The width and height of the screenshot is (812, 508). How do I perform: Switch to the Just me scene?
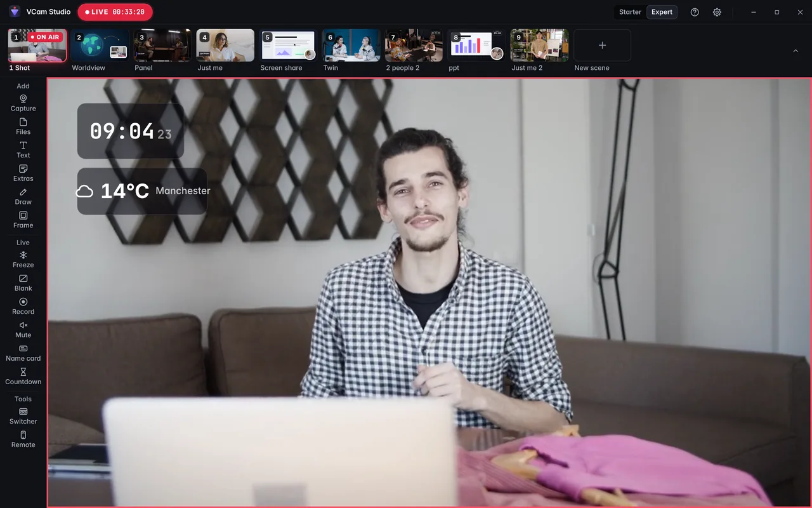click(x=226, y=45)
